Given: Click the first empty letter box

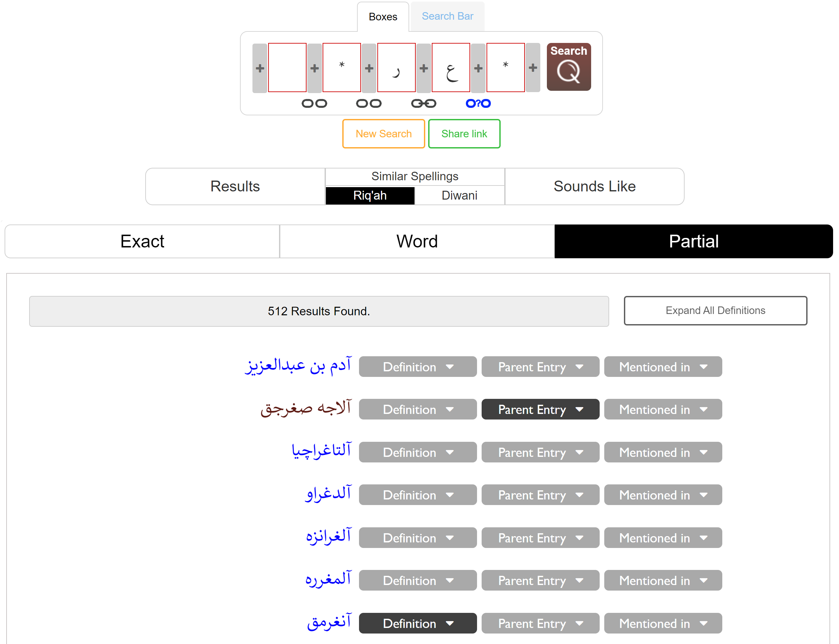Looking at the screenshot, I should point(287,68).
